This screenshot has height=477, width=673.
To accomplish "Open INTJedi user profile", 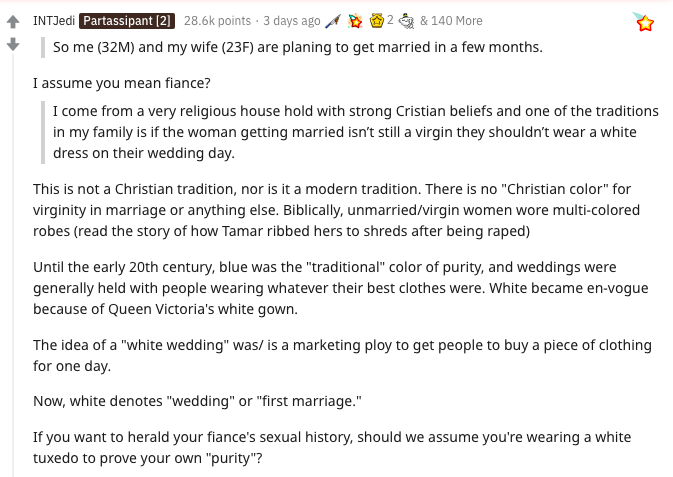I will (x=54, y=21).
